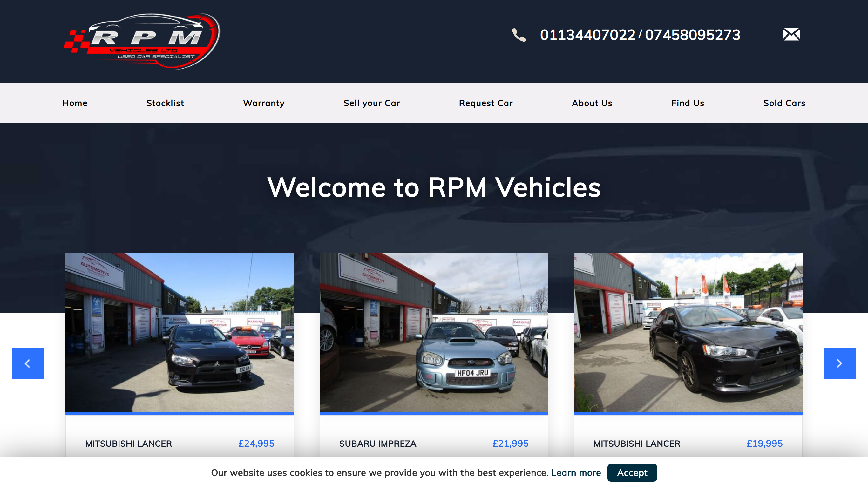Open the Subaru Impreza photo
Viewport: 868px width, 488px height.
[x=434, y=332]
